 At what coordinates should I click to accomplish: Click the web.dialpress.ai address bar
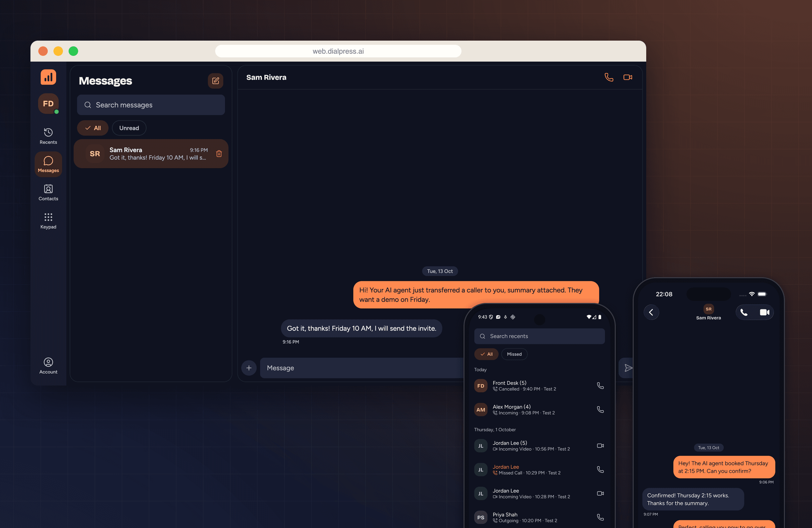pos(338,51)
